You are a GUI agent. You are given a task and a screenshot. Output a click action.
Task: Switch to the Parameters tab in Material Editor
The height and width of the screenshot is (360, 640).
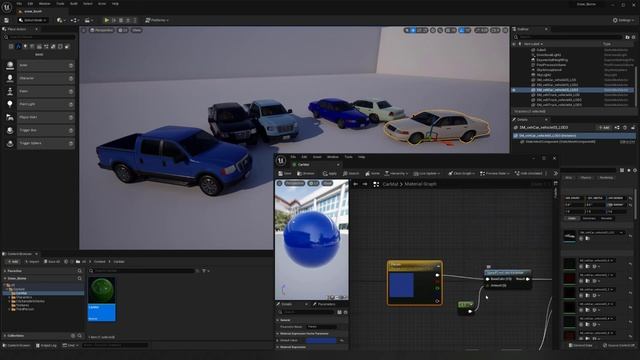point(324,304)
